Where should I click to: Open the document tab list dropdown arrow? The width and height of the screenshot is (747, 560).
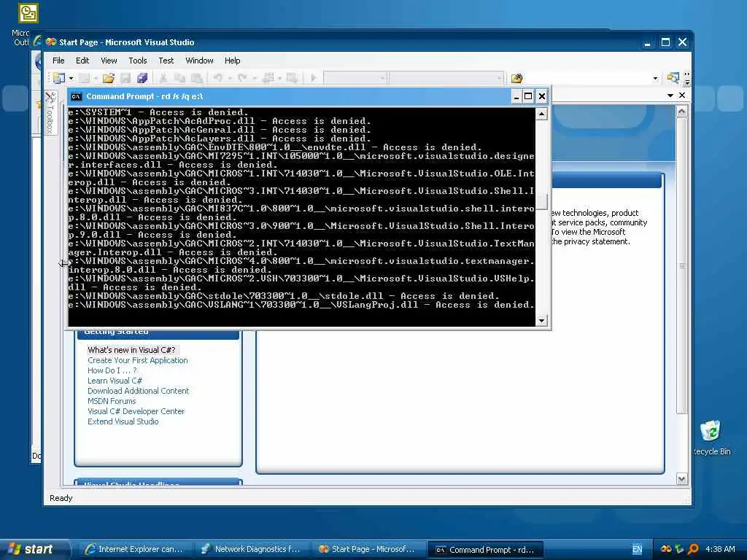670,96
